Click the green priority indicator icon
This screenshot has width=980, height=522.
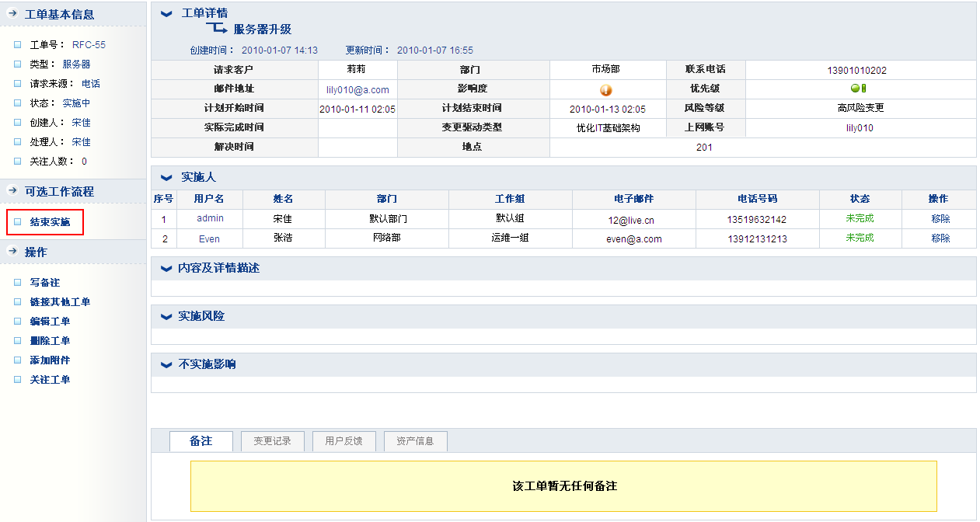(858, 89)
